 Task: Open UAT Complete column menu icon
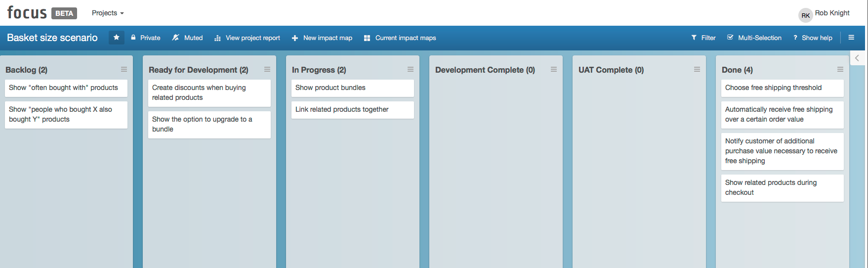pyautogui.click(x=697, y=70)
